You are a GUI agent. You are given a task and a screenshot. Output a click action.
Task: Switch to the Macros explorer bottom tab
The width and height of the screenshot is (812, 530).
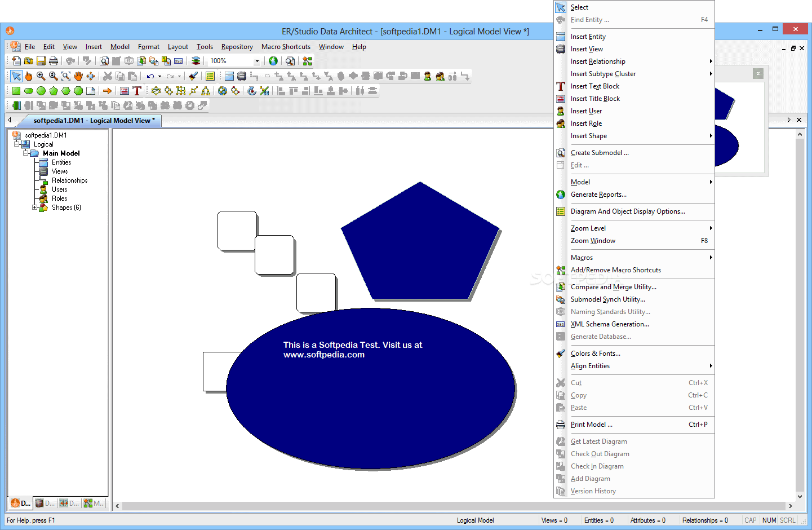pos(94,503)
